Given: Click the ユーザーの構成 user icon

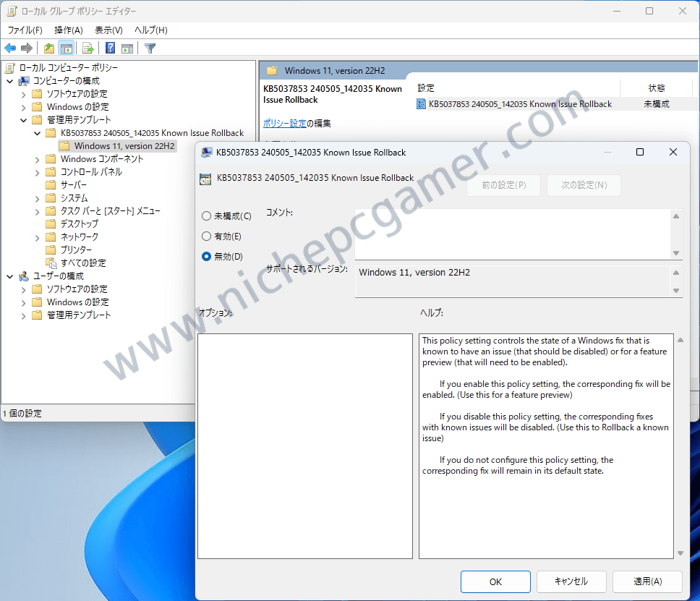Looking at the screenshot, I should tap(24, 276).
